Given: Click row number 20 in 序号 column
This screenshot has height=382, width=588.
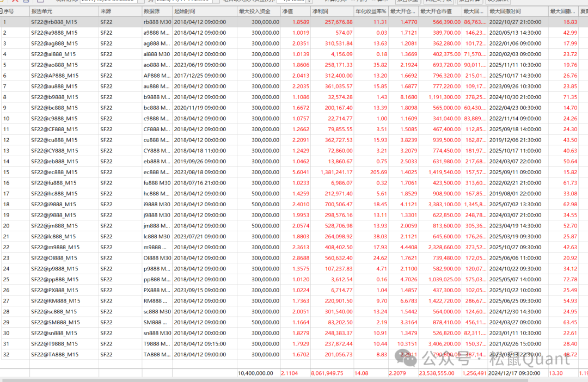Looking at the screenshot, I should coord(7,226).
